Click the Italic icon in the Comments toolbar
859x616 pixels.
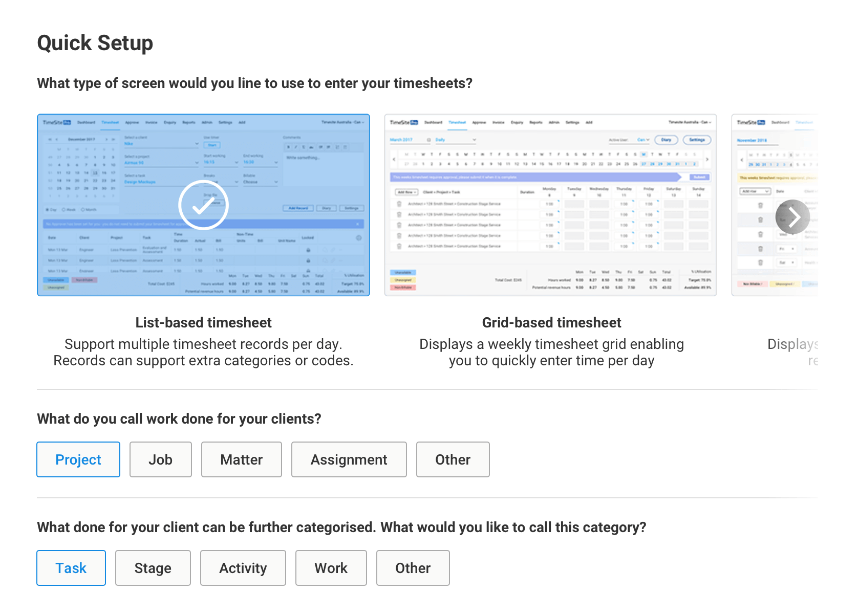[x=296, y=147]
